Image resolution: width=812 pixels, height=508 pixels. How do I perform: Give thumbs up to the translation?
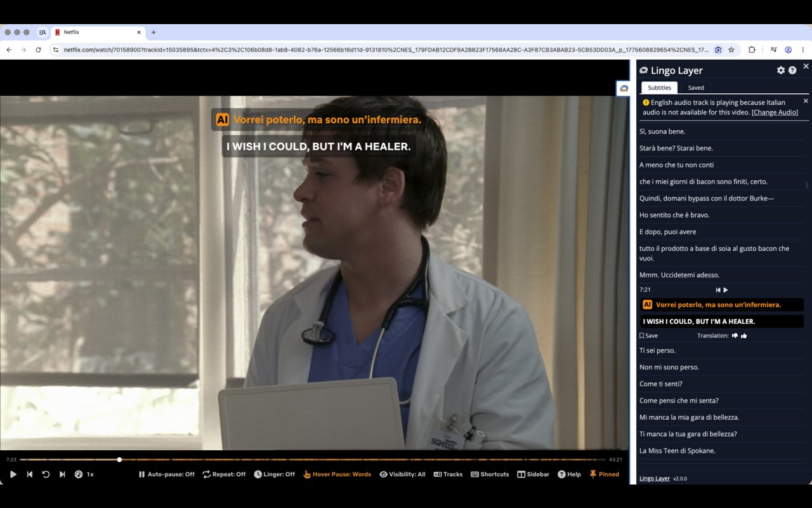click(x=744, y=336)
